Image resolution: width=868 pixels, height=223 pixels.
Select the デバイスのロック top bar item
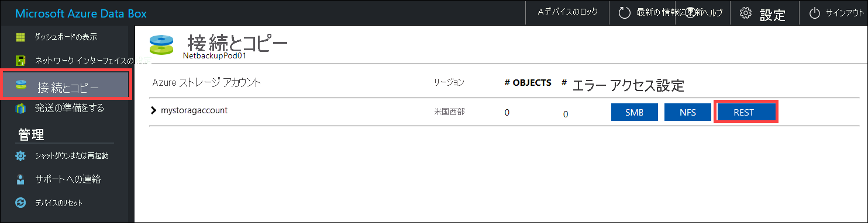568,12
